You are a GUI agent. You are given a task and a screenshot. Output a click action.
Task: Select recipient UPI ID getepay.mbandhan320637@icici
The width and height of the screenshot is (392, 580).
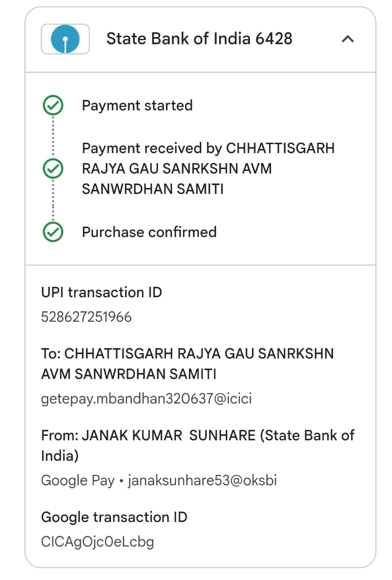(146, 399)
